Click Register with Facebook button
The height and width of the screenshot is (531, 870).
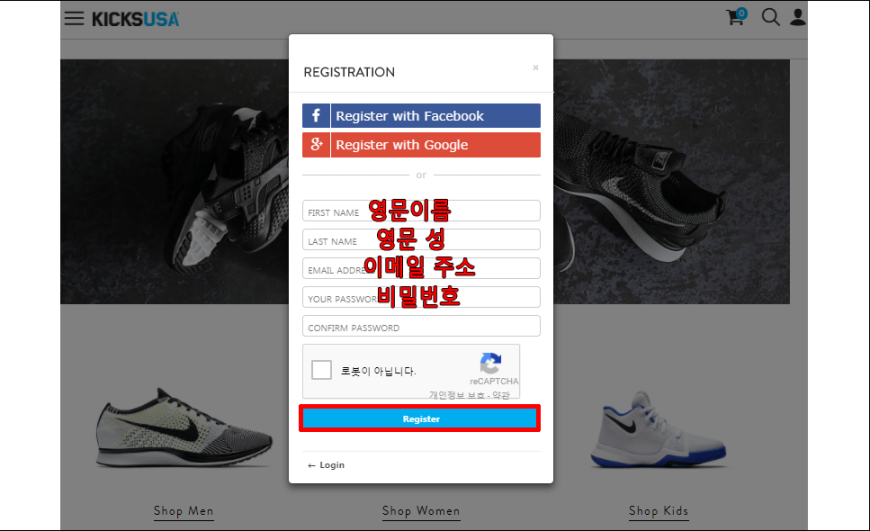(421, 115)
